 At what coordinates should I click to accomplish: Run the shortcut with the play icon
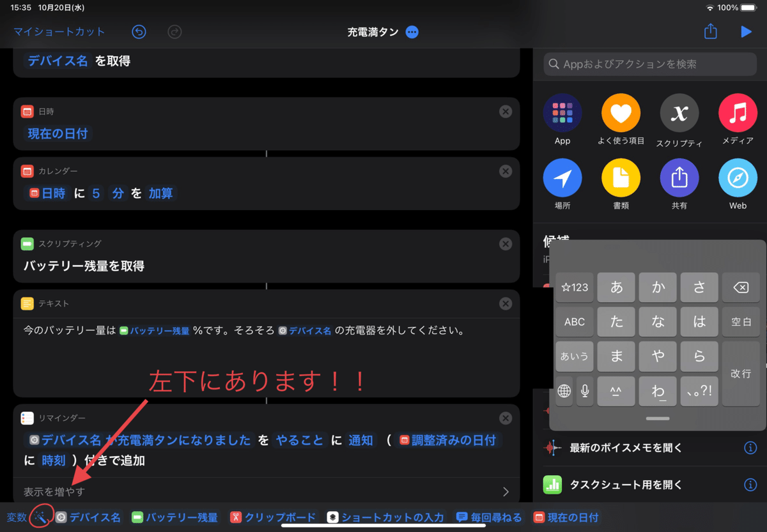pyautogui.click(x=747, y=31)
